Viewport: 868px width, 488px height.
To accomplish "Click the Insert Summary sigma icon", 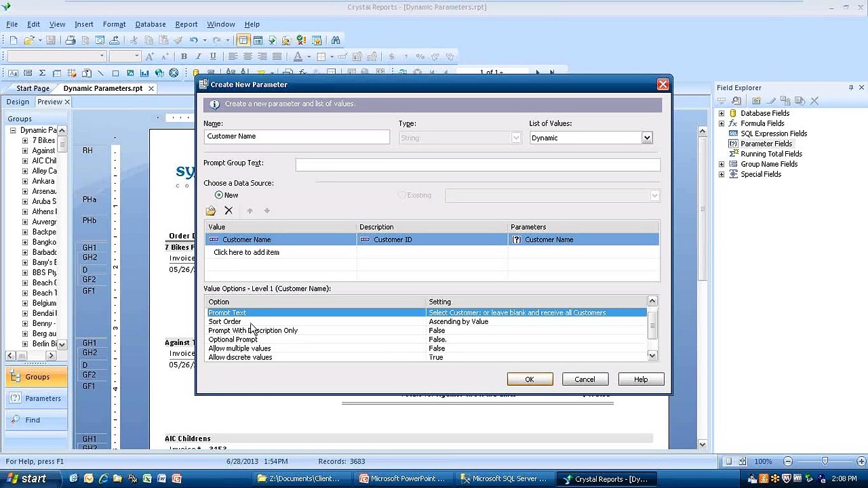I will pyautogui.click(x=42, y=73).
